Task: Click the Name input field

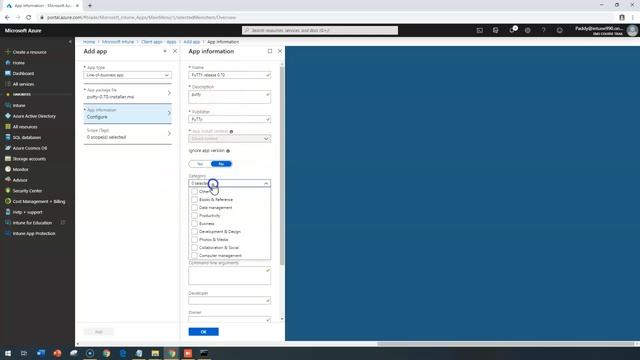Action: (x=229, y=75)
